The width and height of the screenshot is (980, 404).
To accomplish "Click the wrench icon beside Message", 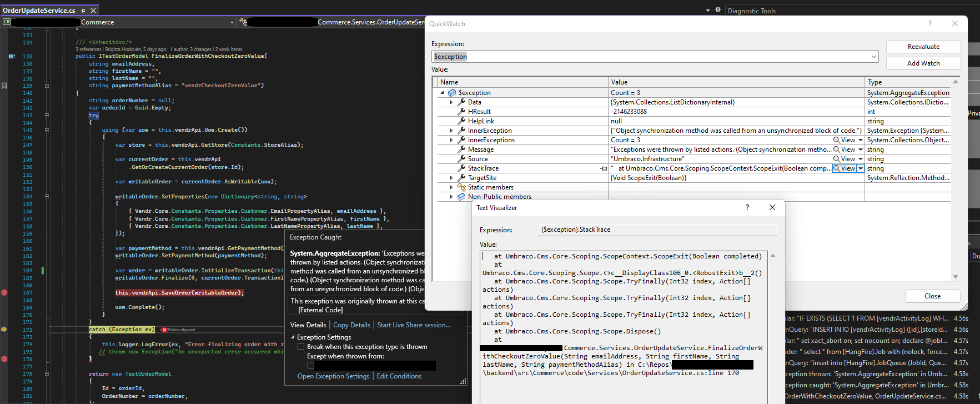I will [461, 149].
